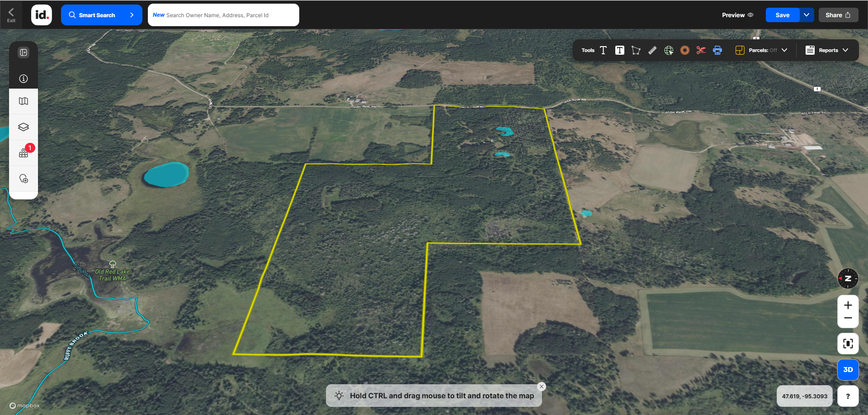868x415 pixels.
Task: Click the Old Red Lake Trail WMA label
Action: [x=112, y=275]
